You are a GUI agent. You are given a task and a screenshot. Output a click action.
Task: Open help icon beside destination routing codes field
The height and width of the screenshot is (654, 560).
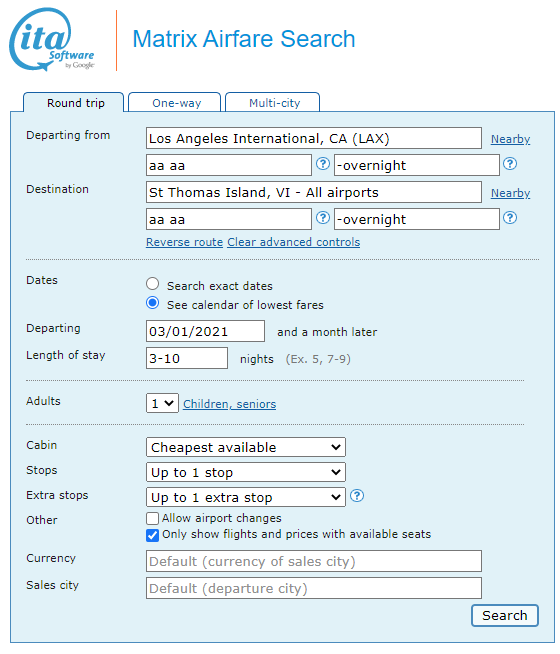[323, 218]
